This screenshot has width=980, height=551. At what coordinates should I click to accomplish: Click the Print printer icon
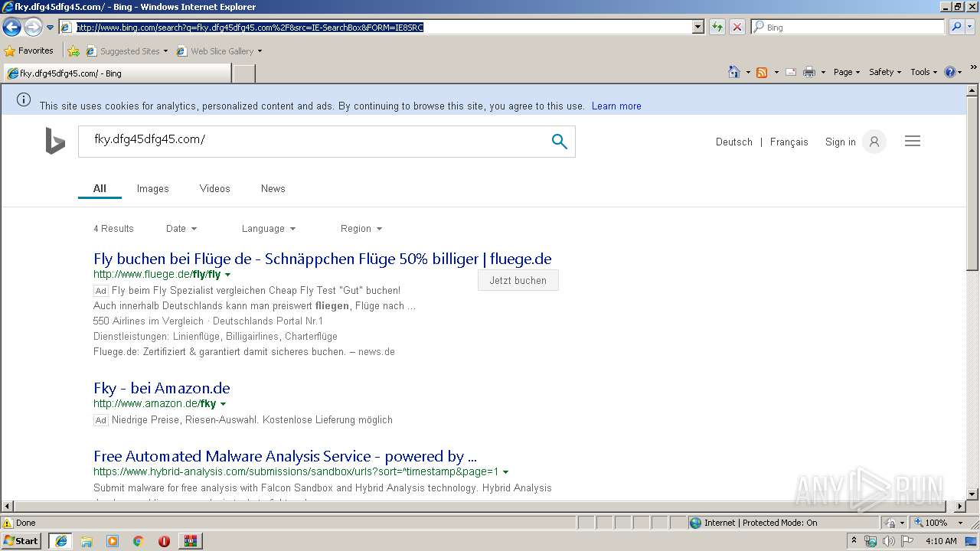point(809,72)
